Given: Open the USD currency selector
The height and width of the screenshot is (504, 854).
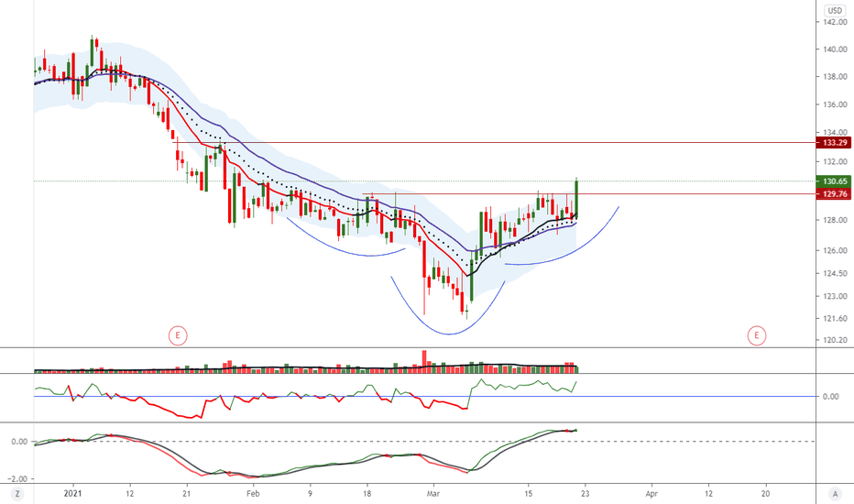Looking at the screenshot, I should [x=835, y=10].
